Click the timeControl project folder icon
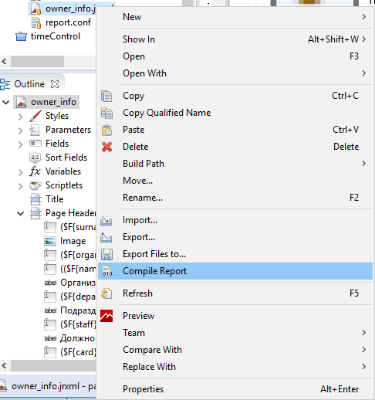375x400 pixels. point(21,36)
